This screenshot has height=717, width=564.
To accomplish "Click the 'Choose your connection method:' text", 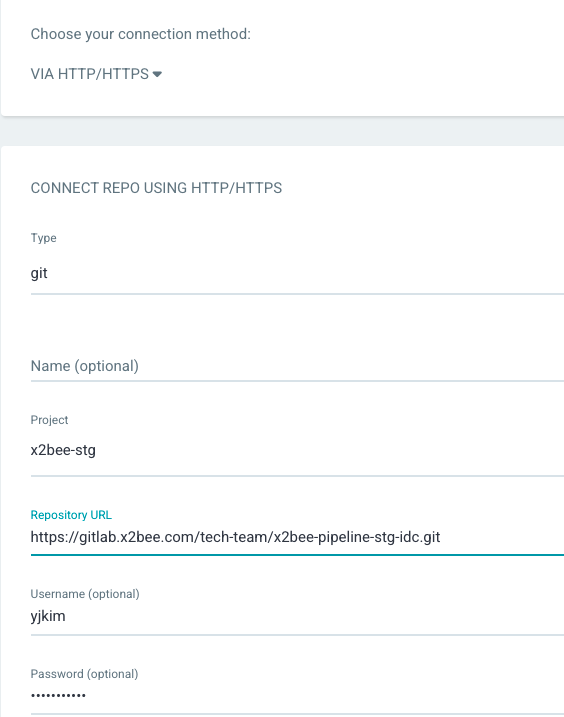I will coord(140,34).
